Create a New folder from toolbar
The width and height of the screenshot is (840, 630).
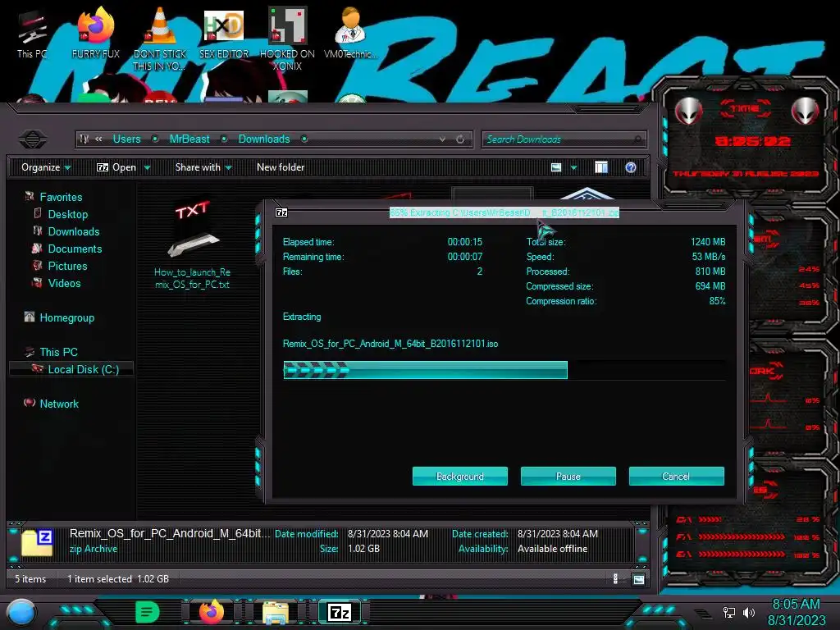(x=281, y=167)
